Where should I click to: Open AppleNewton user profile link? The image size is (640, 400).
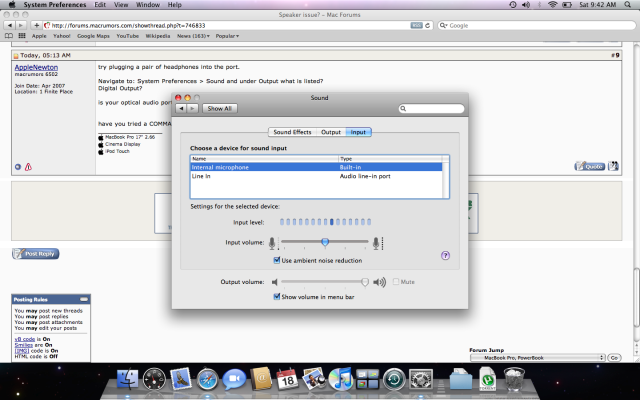[36, 67]
